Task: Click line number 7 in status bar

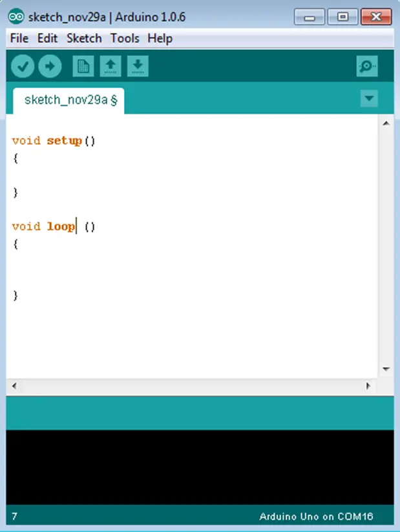Action: (x=14, y=516)
